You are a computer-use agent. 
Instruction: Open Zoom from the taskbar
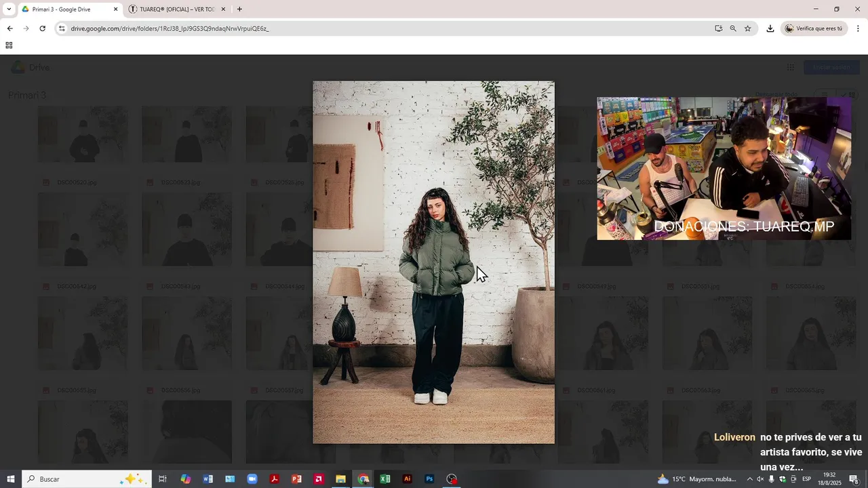tap(252, 479)
